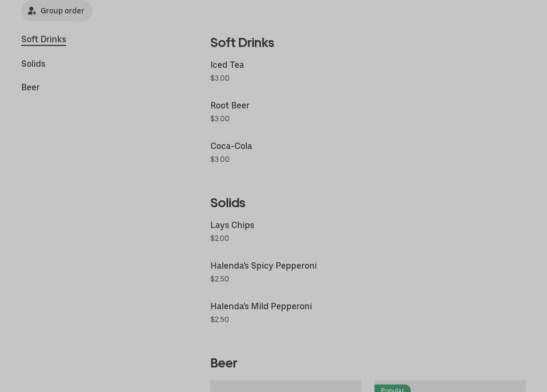The image size is (547, 392).
Task: Open the first beer item card
Action: (x=286, y=388)
